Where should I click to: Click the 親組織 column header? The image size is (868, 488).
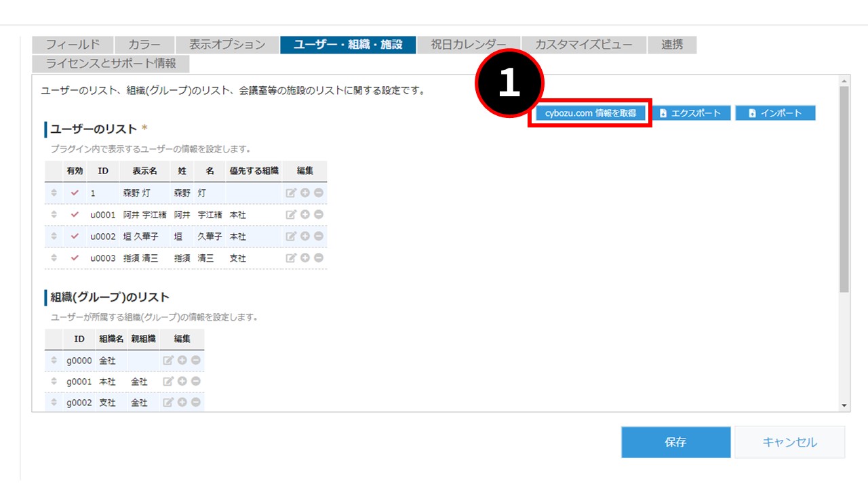[x=143, y=339]
